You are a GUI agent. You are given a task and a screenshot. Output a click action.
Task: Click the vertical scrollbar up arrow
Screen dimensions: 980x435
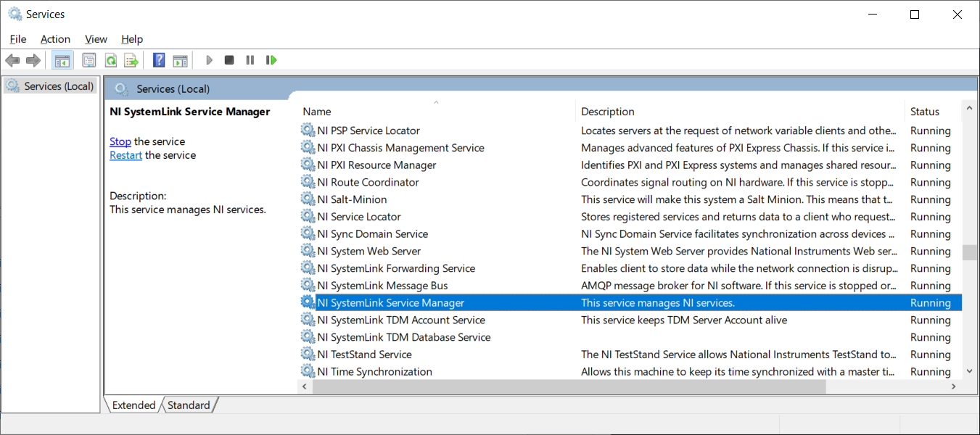(969, 108)
